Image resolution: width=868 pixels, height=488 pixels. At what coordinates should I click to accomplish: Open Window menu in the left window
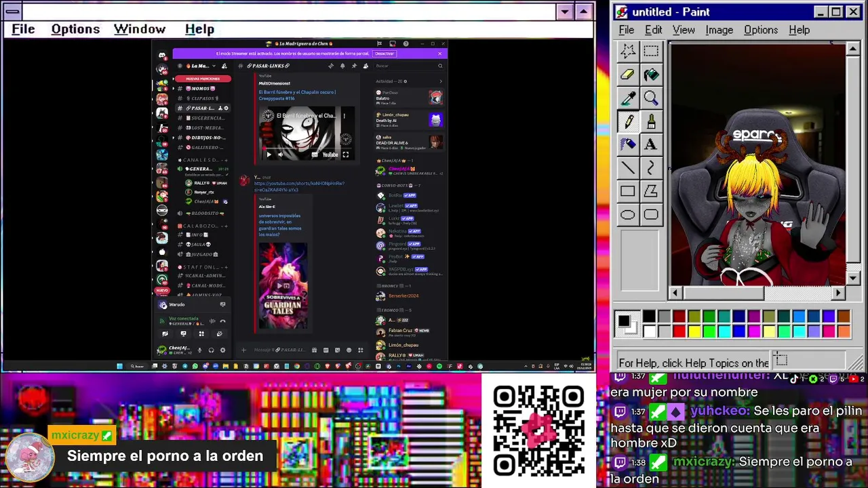(x=139, y=29)
